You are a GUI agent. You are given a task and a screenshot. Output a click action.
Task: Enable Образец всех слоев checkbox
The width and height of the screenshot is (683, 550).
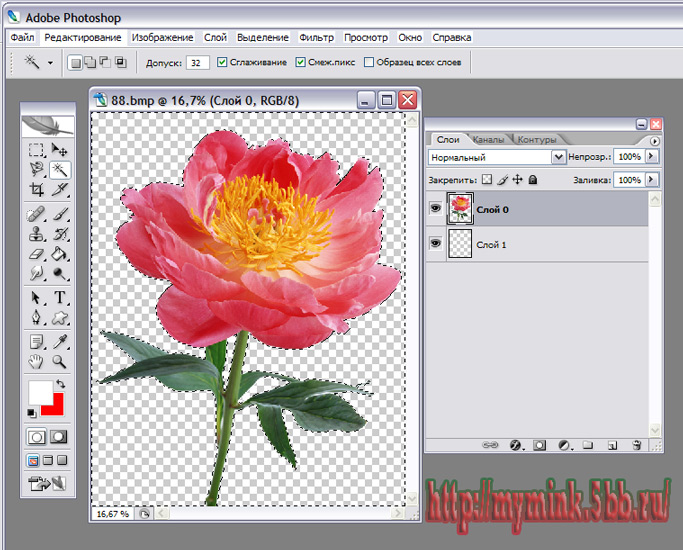coord(369,62)
